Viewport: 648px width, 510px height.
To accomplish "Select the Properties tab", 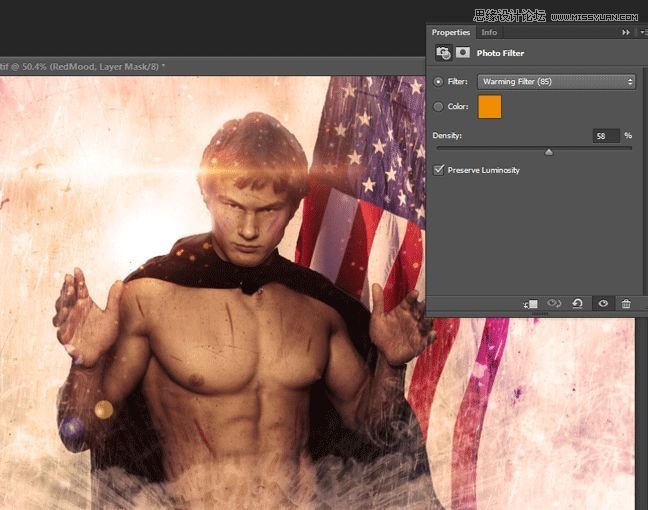I will pos(451,32).
